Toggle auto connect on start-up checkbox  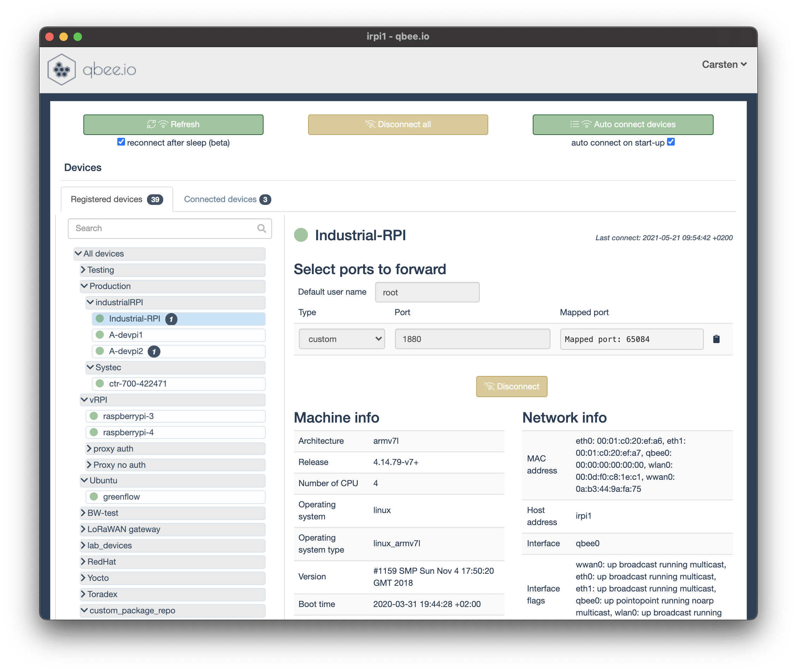671,142
